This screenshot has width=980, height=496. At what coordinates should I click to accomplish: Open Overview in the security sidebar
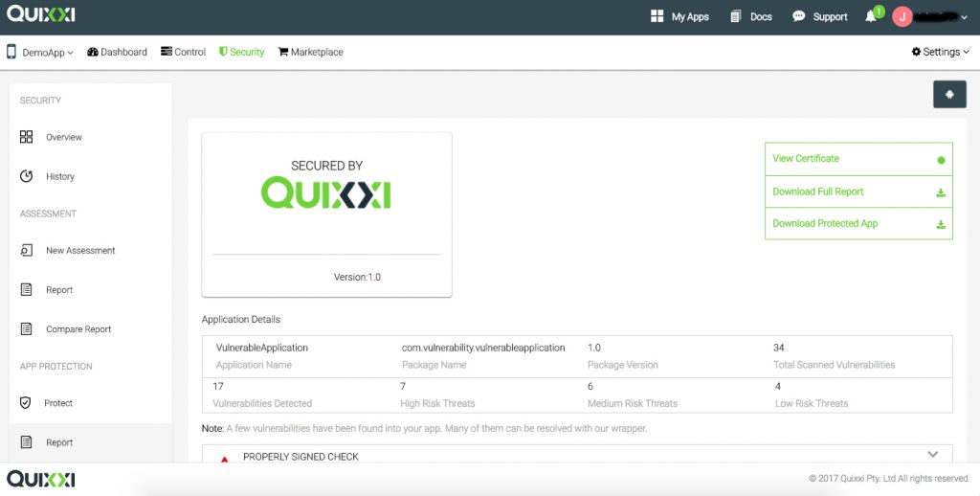[x=64, y=137]
